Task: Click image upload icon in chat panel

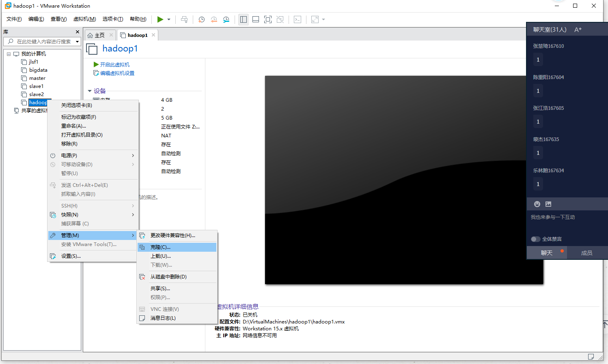Action: (548, 204)
